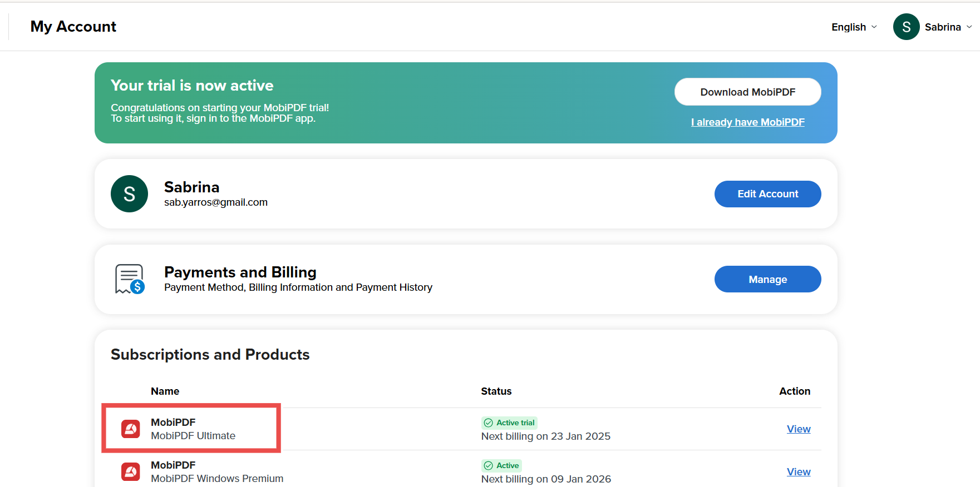Click 'Congratulations on starting your MobiPDF trial!' text
Image resolution: width=980 pixels, height=487 pixels.
point(220,107)
